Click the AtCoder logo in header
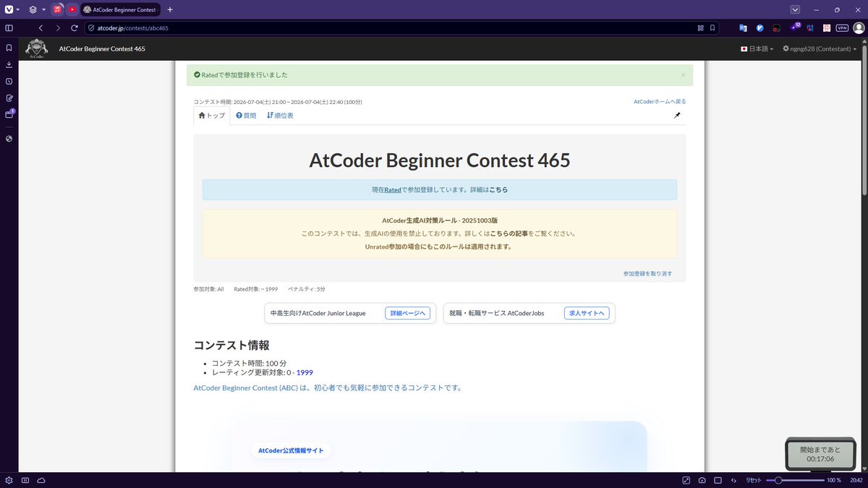 point(37,48)
